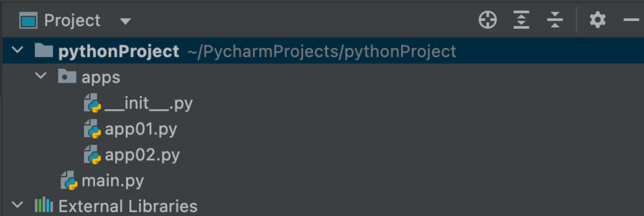Viewport: 644px width, 216px height.
Task: Click the Collapse All toolbar icon
Action: click(x=555, y=20)
